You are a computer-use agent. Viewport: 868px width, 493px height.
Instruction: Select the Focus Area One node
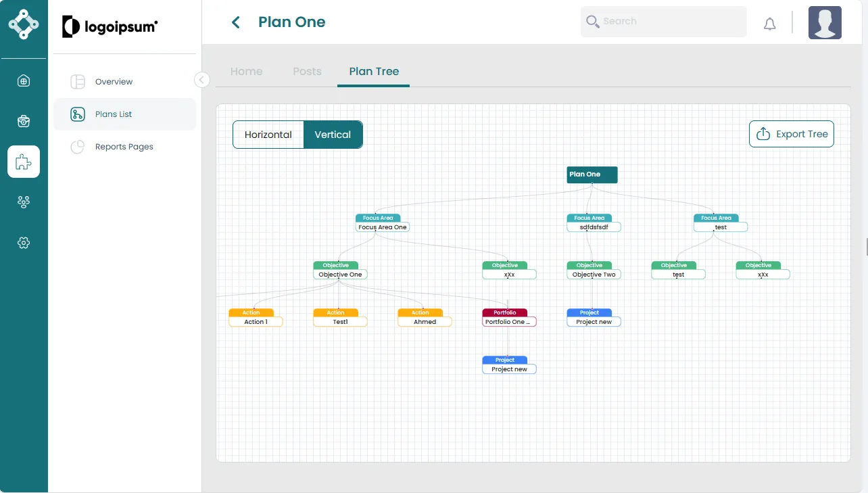383,223
